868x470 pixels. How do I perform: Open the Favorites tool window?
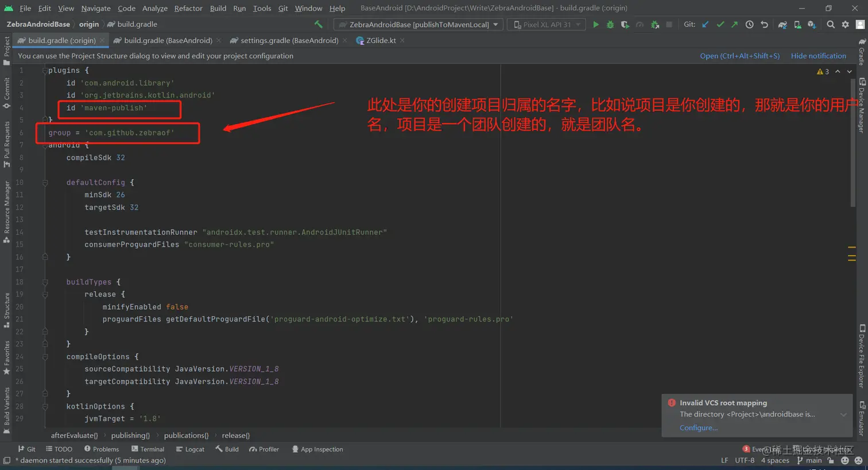point(6,357)
